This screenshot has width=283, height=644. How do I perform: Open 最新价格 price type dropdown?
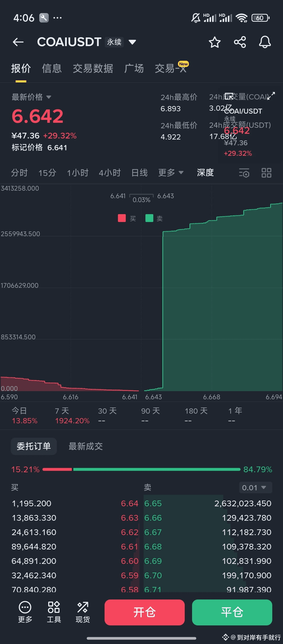coord(31,97)
